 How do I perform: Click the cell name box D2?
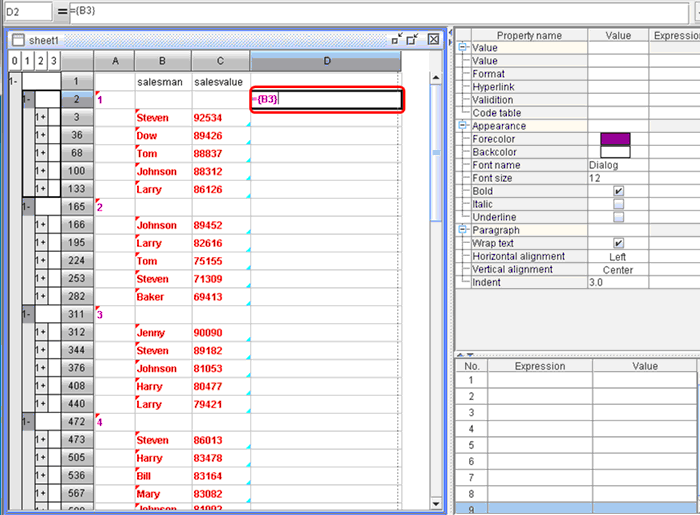28,12
